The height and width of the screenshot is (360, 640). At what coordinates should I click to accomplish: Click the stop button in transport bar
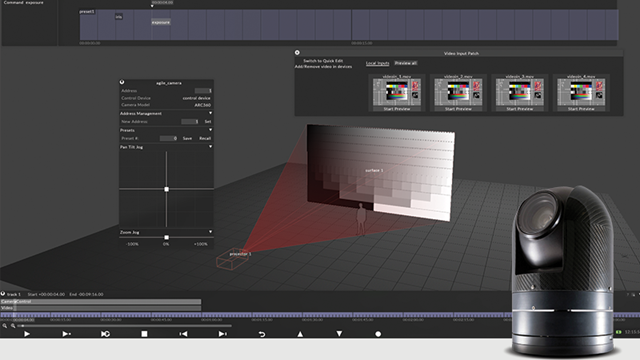pos(144,334)
